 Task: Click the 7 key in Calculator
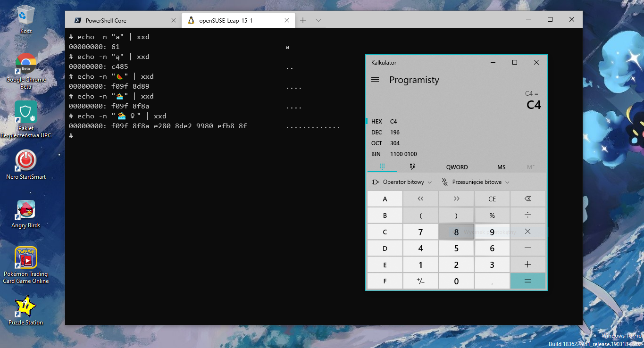[420, 232]
